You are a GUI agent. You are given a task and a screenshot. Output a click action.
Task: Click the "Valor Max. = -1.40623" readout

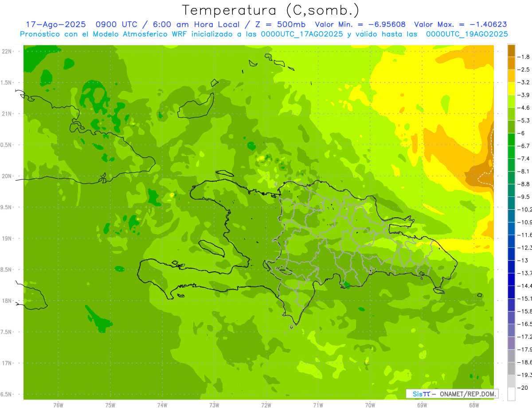(461, 24)
